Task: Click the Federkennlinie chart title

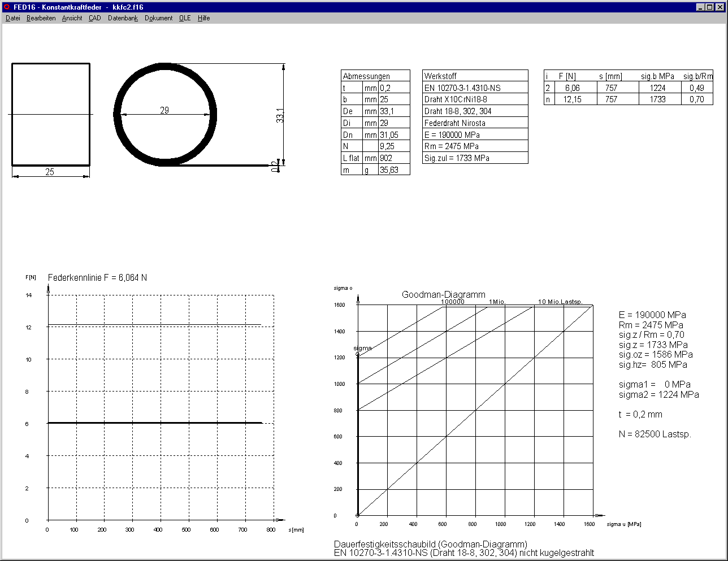Action: [97, 278]
